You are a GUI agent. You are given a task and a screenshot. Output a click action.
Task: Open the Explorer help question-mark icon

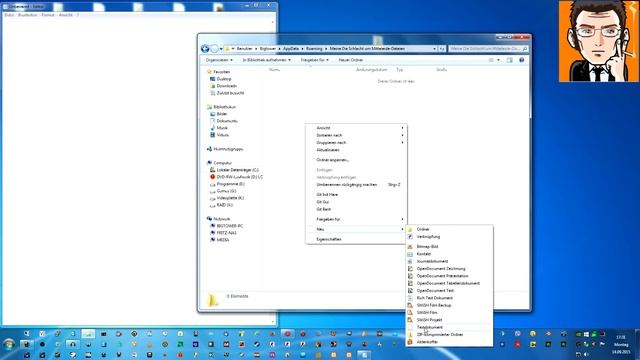521,60
